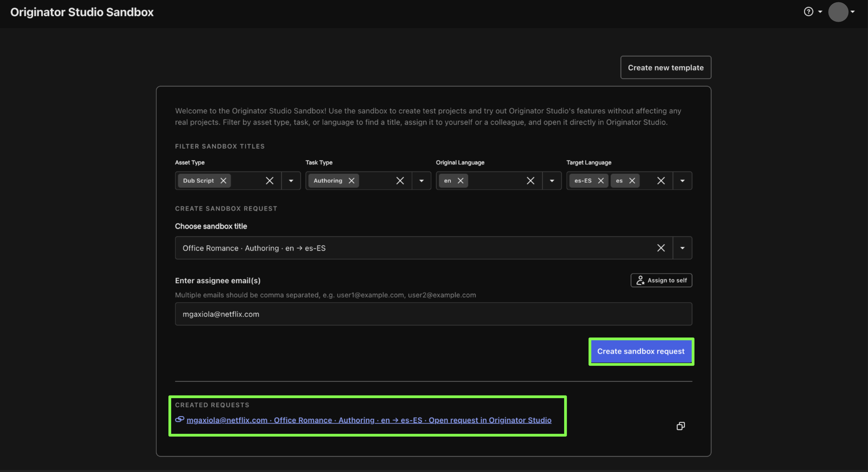Clear all Original Language selections
The height and width of the screenshot is (472, 868).
[x=530, y=181]
